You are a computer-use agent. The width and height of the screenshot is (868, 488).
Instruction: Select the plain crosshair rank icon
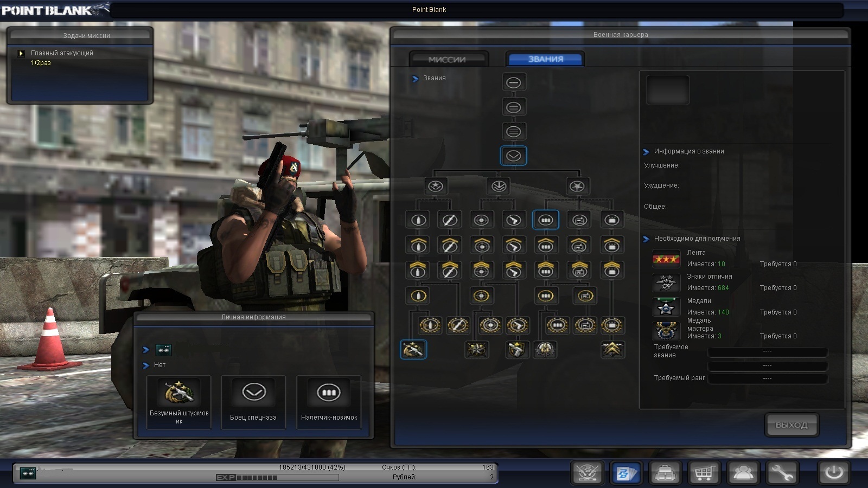click(x=481, y=220)
